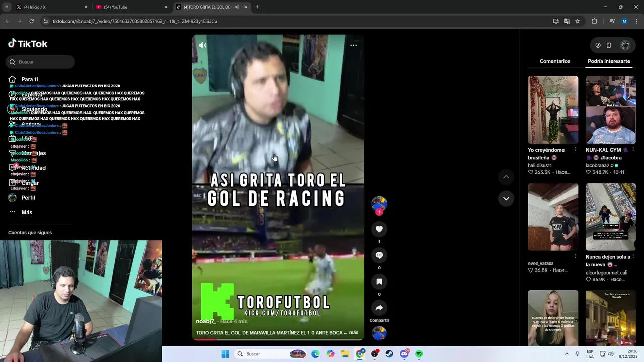Click the taskbar Buscar search box
Screen dimensions: 644x362
(271, 354)
